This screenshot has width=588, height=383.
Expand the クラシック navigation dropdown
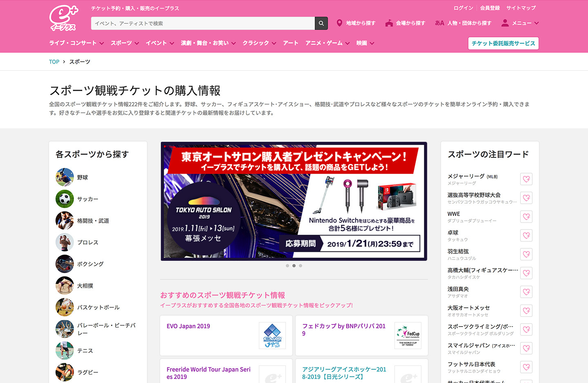click(x=259, y=43)
